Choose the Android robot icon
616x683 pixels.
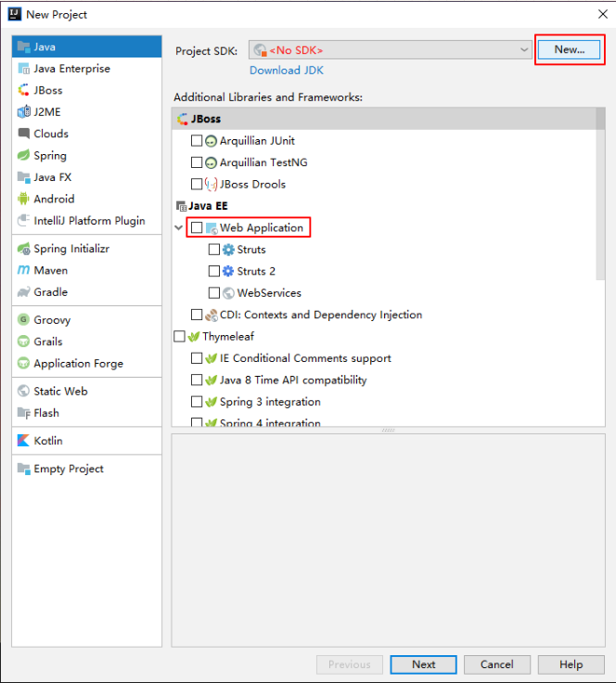(25, 199)
